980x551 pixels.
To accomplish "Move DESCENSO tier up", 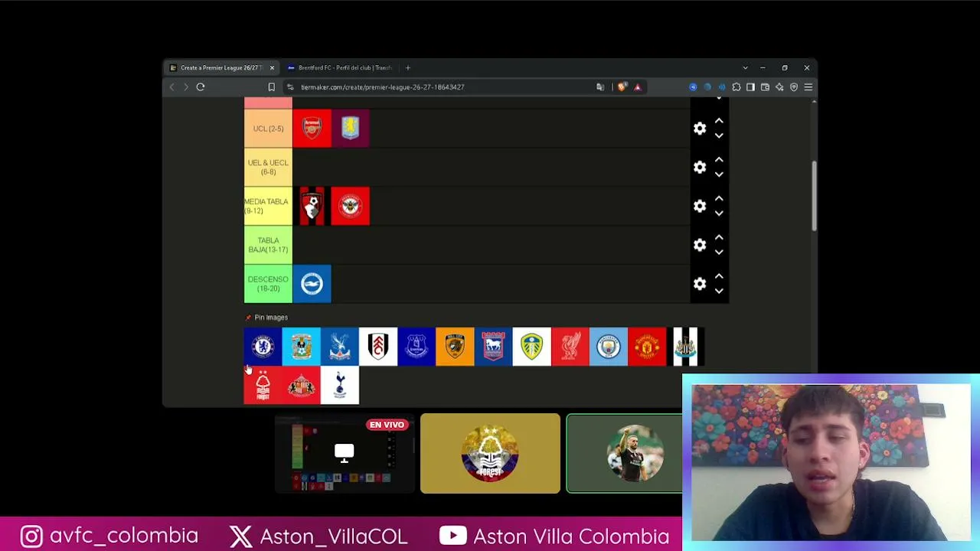I will coord(719,276).
